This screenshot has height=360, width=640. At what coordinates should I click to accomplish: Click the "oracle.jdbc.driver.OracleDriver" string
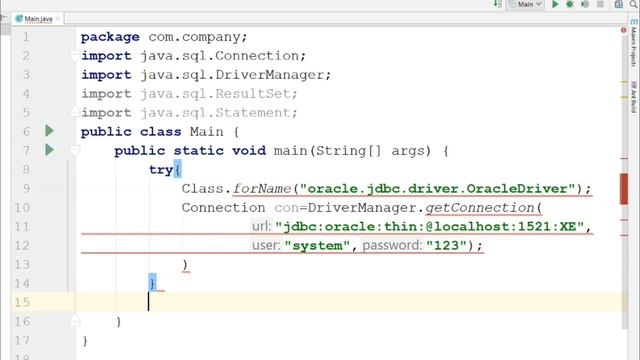(x=438, y=189)
